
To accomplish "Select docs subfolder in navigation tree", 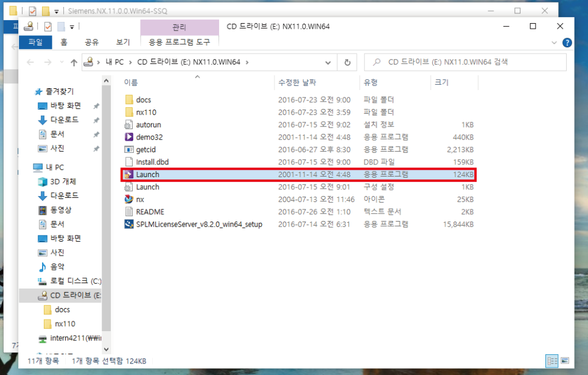I will (x=62, y=309).
